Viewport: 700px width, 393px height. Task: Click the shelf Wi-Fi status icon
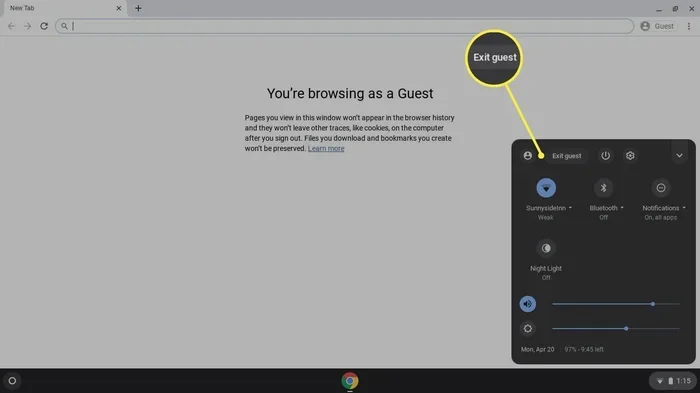point(659,381)
